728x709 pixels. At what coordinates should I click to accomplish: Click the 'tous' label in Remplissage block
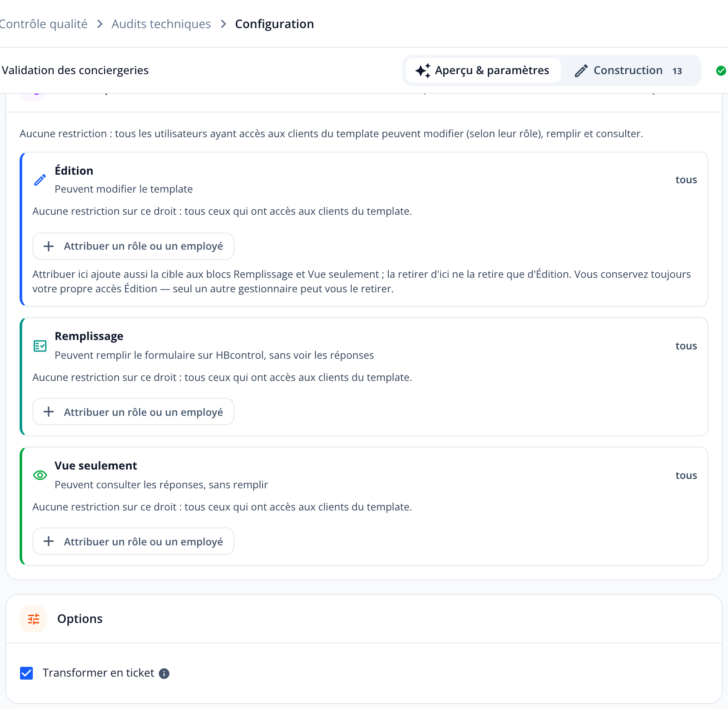point(686,346)
